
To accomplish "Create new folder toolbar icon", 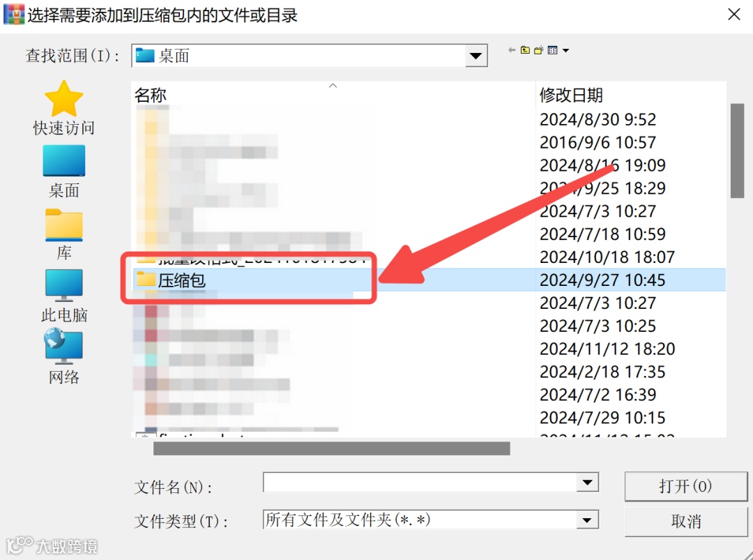I will 539,50.
